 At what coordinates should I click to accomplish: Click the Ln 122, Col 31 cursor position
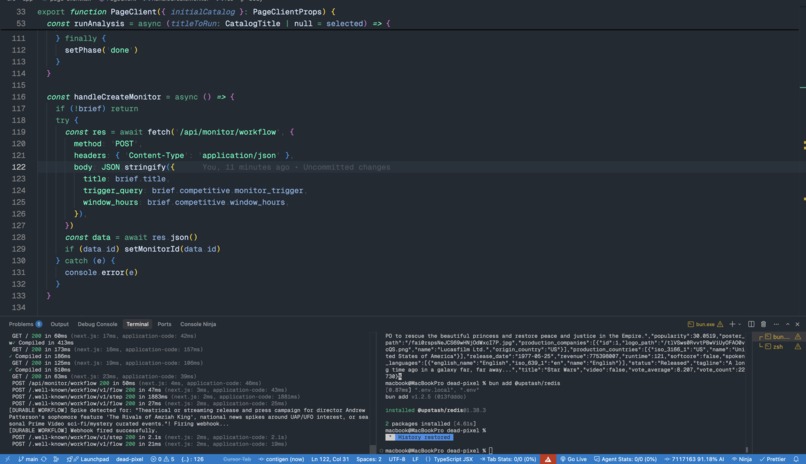(x=330, y=459)
